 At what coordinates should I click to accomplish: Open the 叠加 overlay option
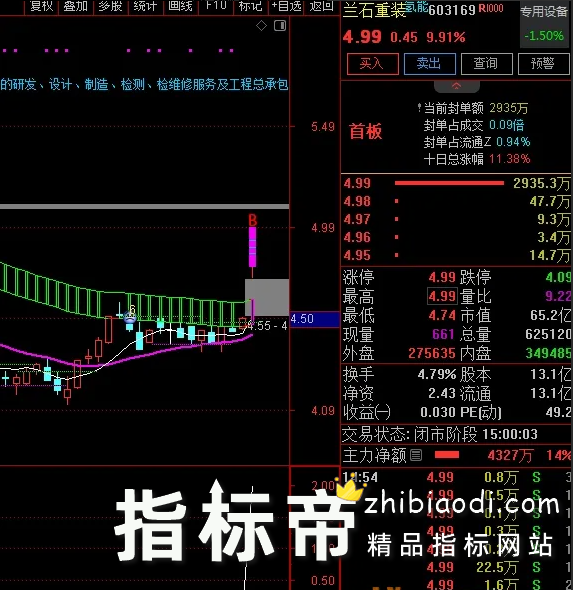coord(76,6)
